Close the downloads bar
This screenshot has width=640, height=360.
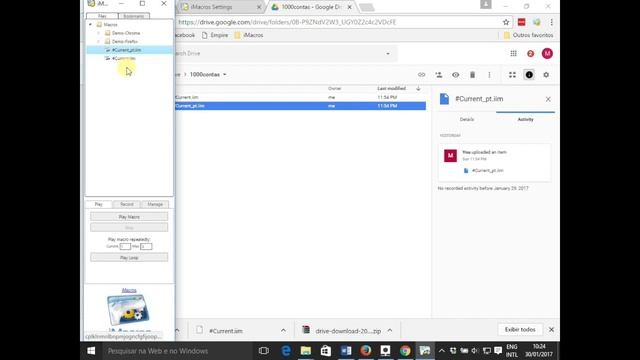pyautogui.click(x=551, y=329)
